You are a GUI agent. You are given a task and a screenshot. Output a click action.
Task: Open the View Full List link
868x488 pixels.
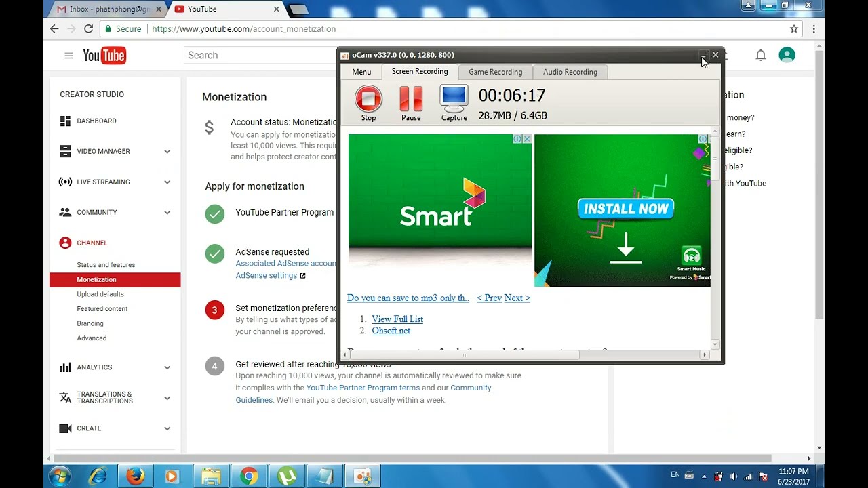(397, 319)
